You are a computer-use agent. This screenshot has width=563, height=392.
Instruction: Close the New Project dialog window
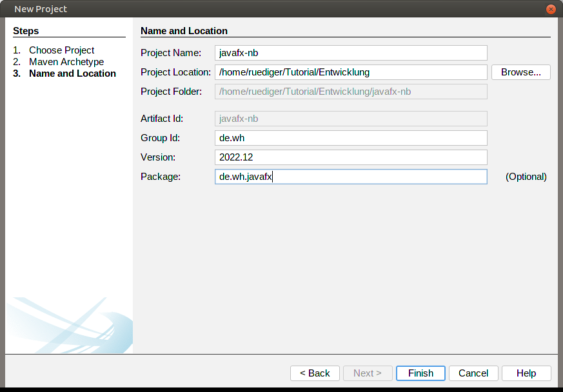click(551, 9)
